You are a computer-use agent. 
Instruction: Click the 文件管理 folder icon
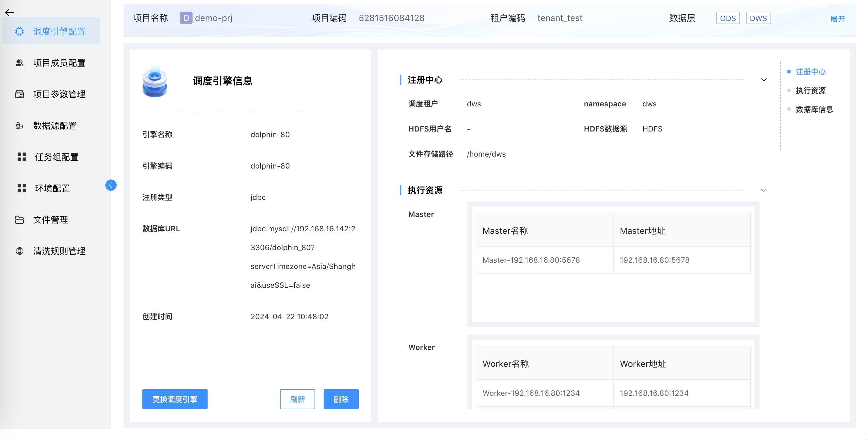tap(19, 219)
